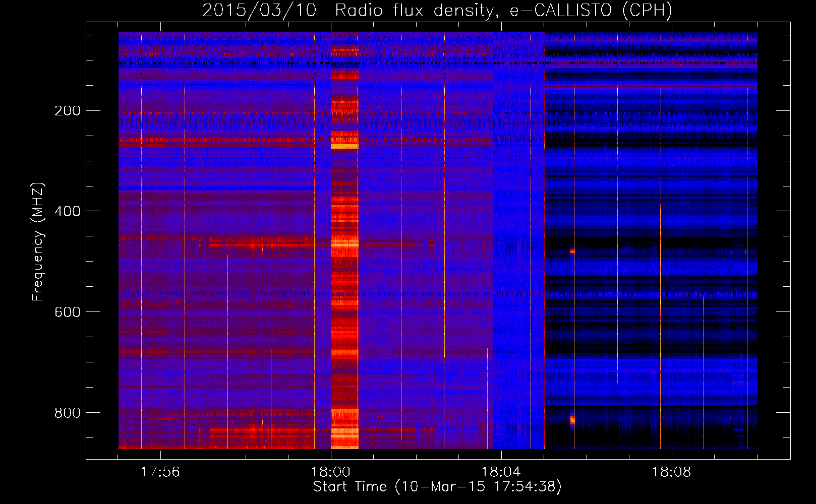The image size is (816, 504).
Task: Click the 17:56 time tick label
Action: [160, 472]
